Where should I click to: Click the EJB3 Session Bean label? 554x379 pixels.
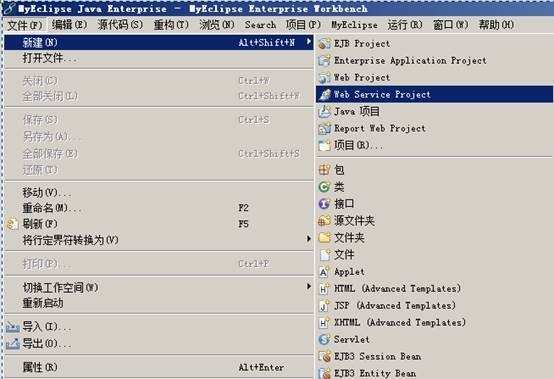(377, 356)
